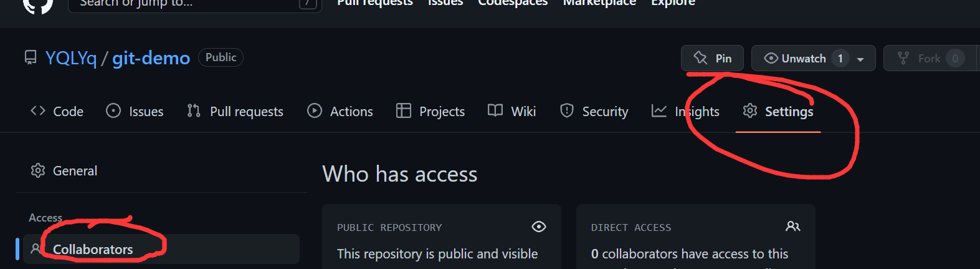Open the repository Pull requests tab
980x269 pixels.
pos(235,111)
